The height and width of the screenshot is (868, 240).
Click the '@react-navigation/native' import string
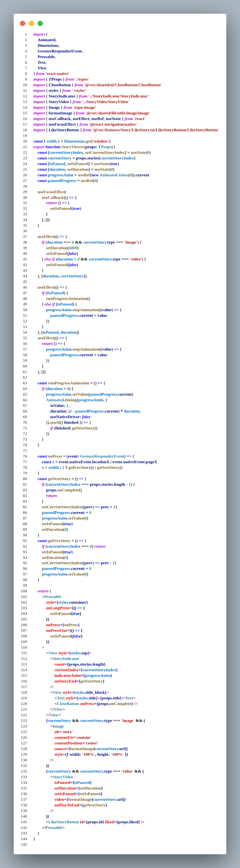[x=113, y=124]
